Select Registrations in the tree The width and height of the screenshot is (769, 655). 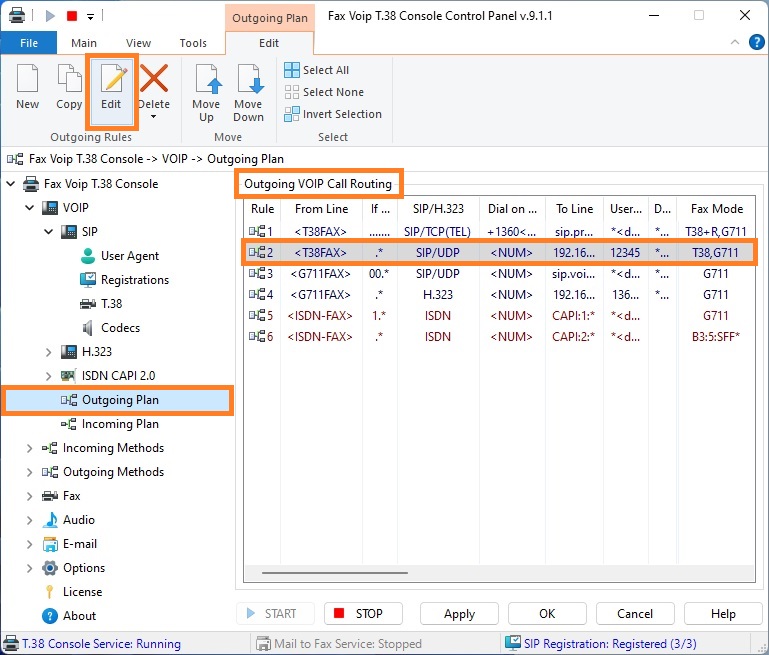pyautogui.click(x=135, y=280)
